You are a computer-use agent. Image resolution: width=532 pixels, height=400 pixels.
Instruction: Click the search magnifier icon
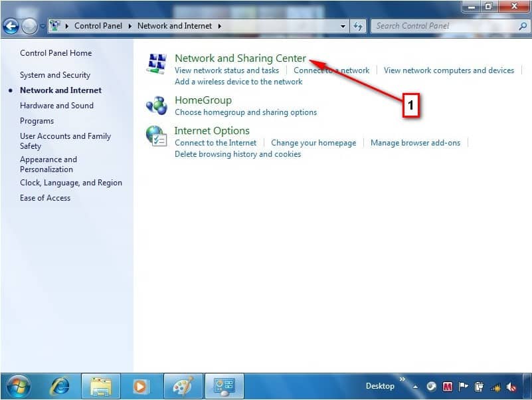(x=523, y=26)
